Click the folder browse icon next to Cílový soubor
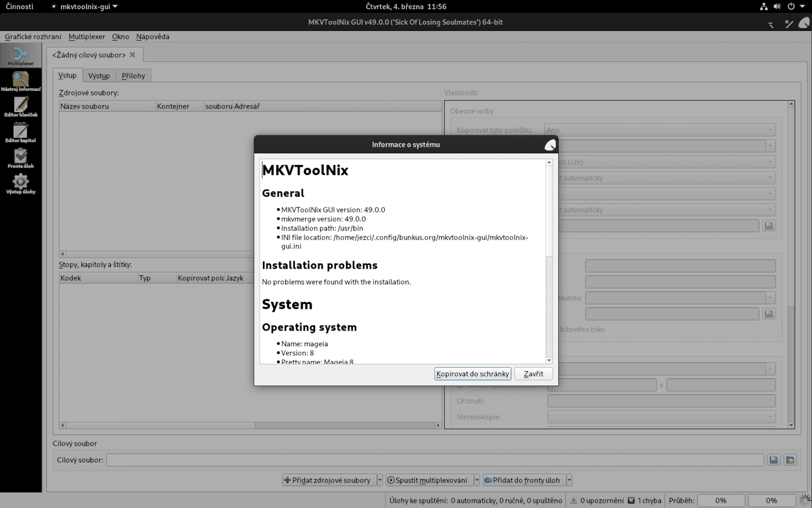Viewport: 812px width, 508px height. [773, 460]
